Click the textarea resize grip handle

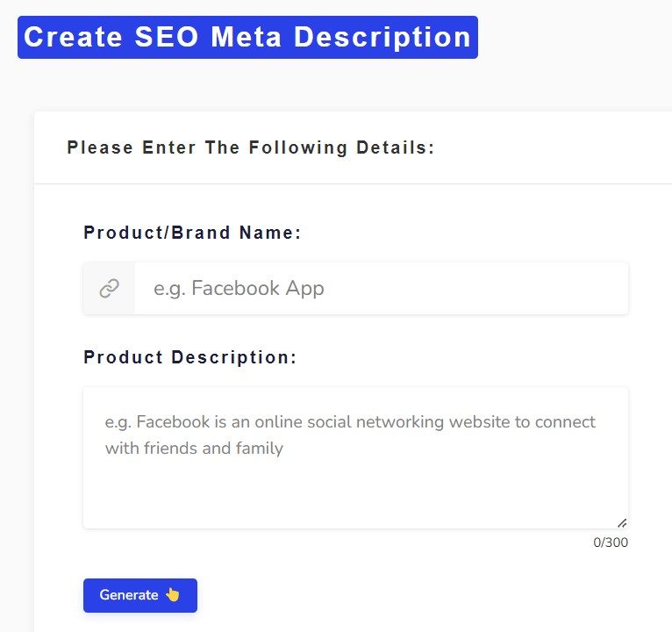tap(622, 523)
